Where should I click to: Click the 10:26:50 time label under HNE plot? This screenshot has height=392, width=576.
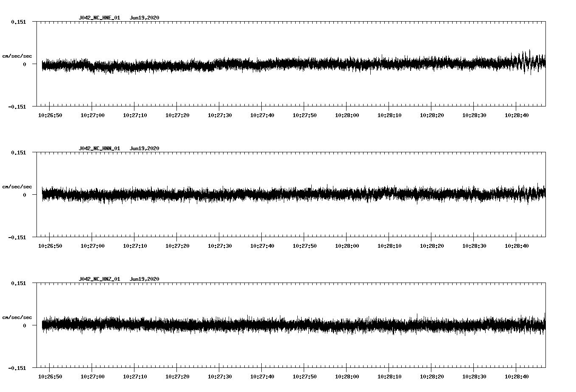[x=50, y=115]
